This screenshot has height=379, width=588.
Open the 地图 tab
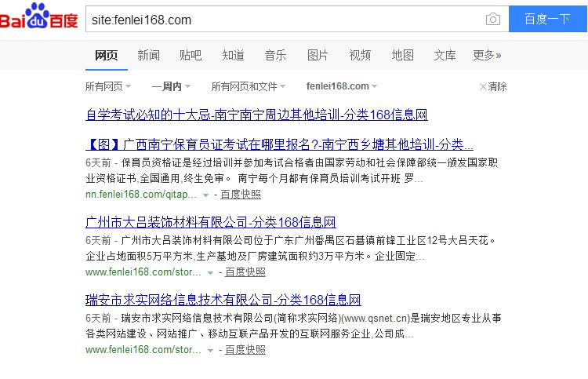(402, 56)
